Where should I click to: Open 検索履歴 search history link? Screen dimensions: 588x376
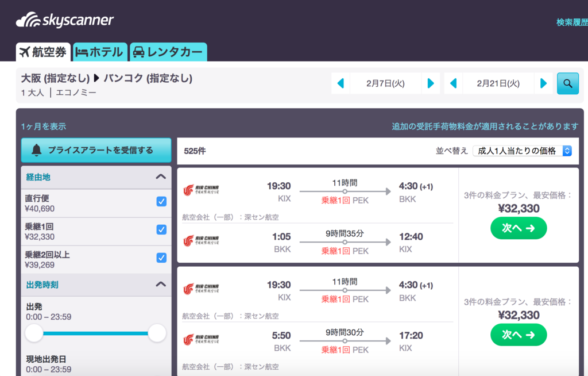point(572,22)
